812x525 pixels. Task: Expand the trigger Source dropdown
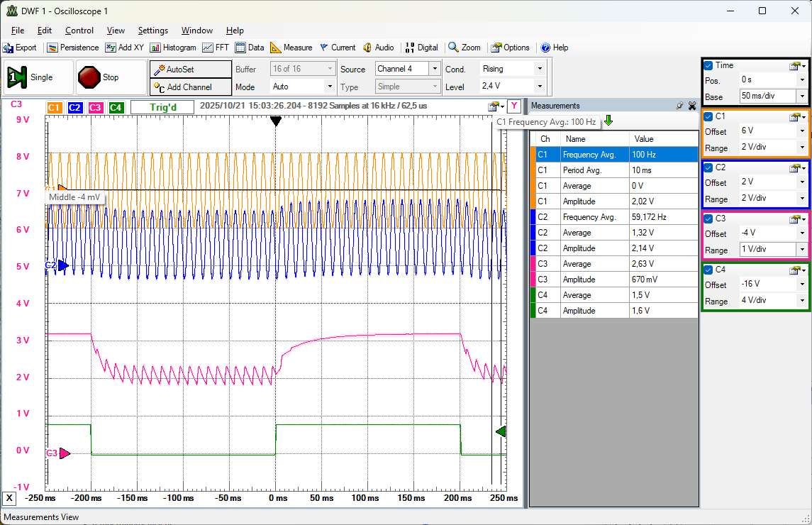(x=434, y=69)
